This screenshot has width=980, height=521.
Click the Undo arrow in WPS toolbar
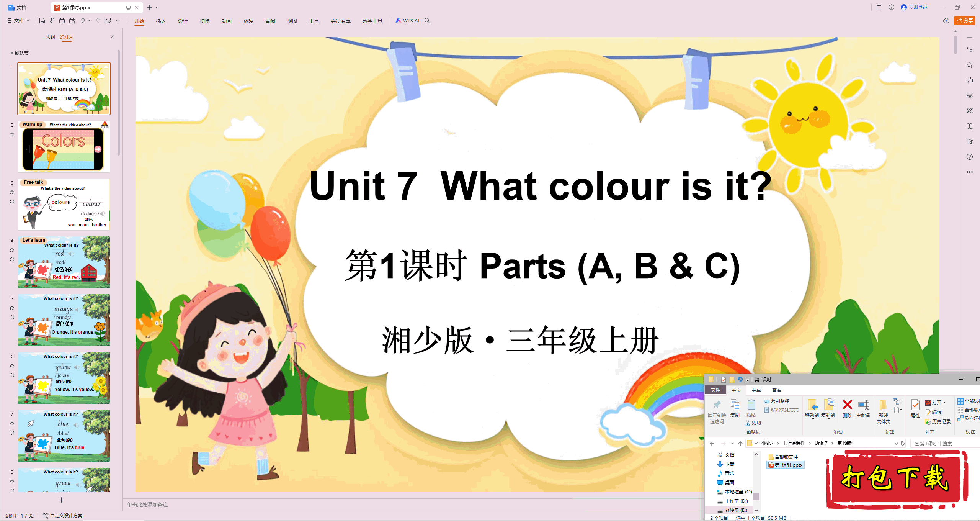pos(83,21)
